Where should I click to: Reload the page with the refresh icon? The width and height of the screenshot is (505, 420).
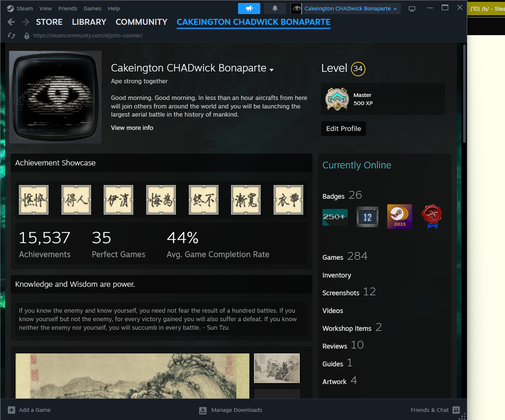(x=11, y=36)
